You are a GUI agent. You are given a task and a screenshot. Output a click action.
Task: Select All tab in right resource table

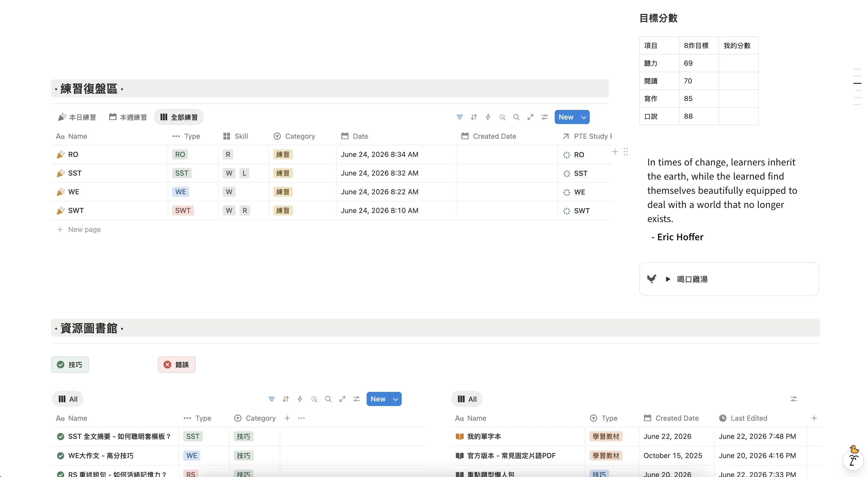coord(467,399)
